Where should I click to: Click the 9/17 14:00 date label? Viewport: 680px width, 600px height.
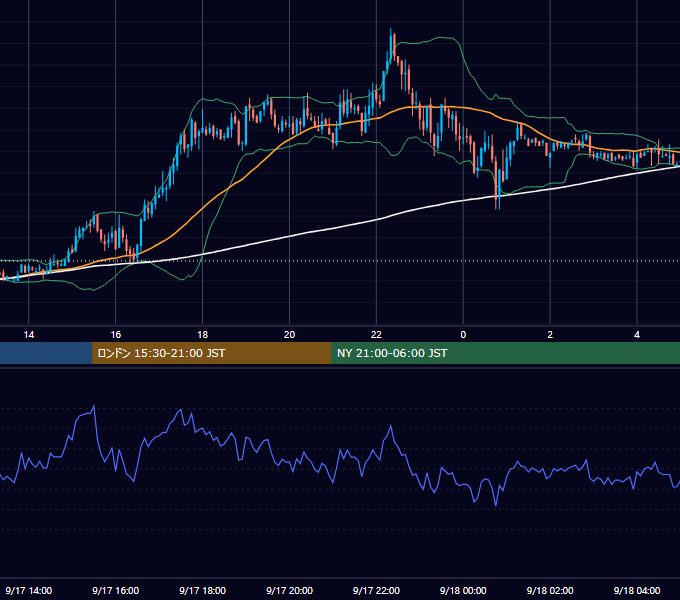29,590
